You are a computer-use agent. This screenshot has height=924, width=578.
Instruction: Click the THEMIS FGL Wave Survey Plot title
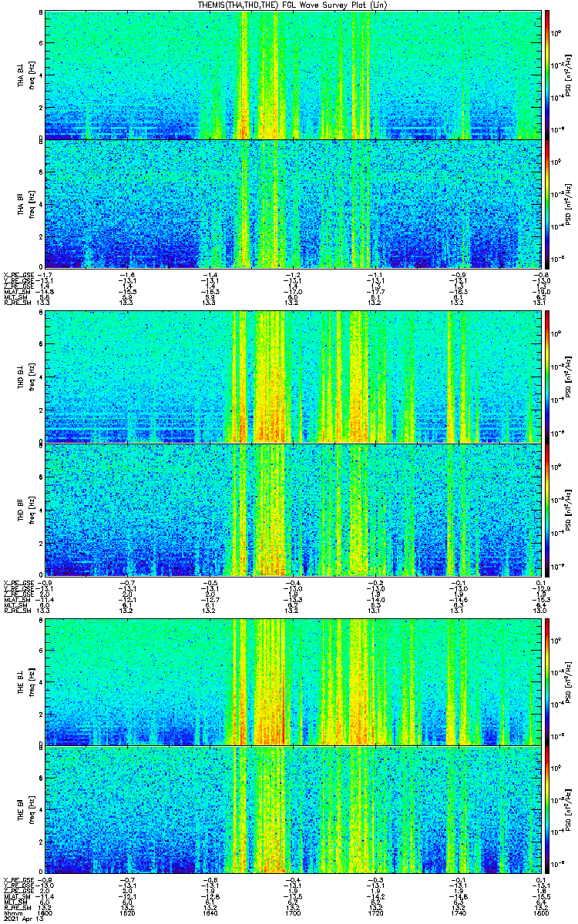292,5
